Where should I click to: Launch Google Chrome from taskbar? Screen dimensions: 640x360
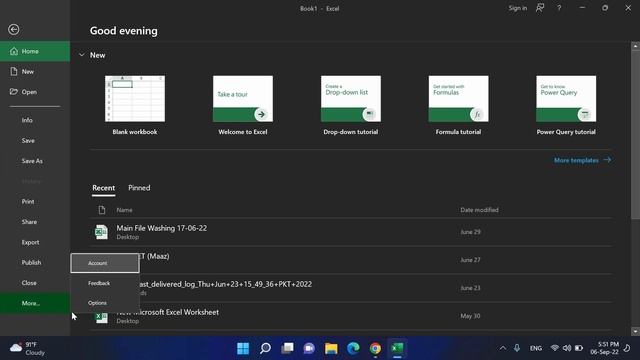click(375, 348)
